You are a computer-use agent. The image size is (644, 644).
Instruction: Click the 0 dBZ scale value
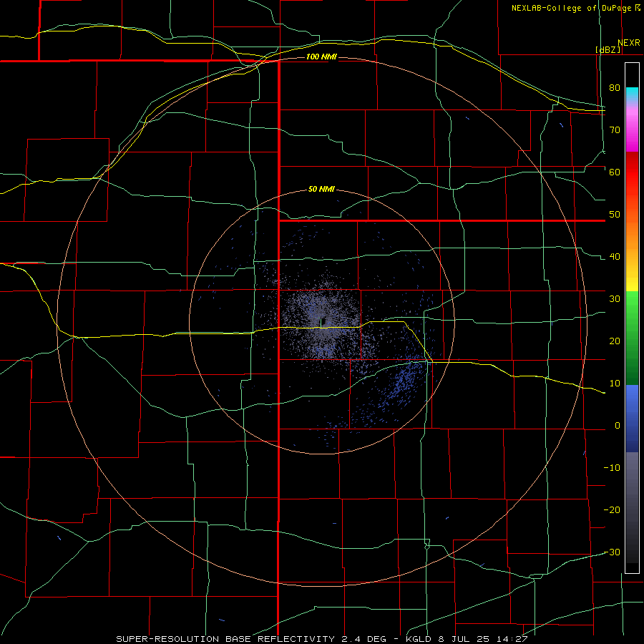click(x=618, y=426)
